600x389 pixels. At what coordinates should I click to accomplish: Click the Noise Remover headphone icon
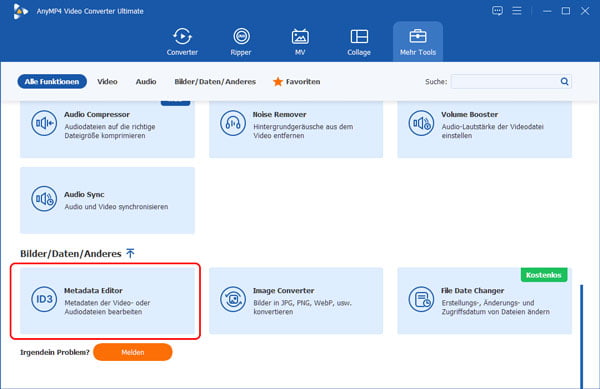[233, 123]
